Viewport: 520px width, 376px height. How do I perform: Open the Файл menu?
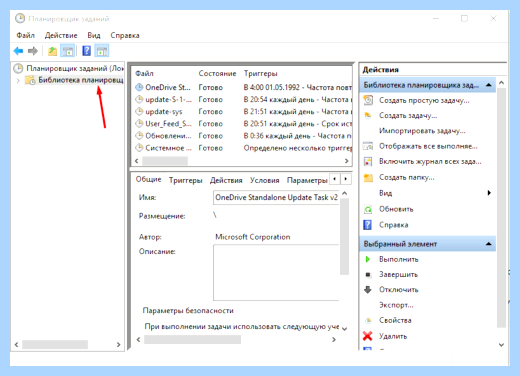click(26, 35)
